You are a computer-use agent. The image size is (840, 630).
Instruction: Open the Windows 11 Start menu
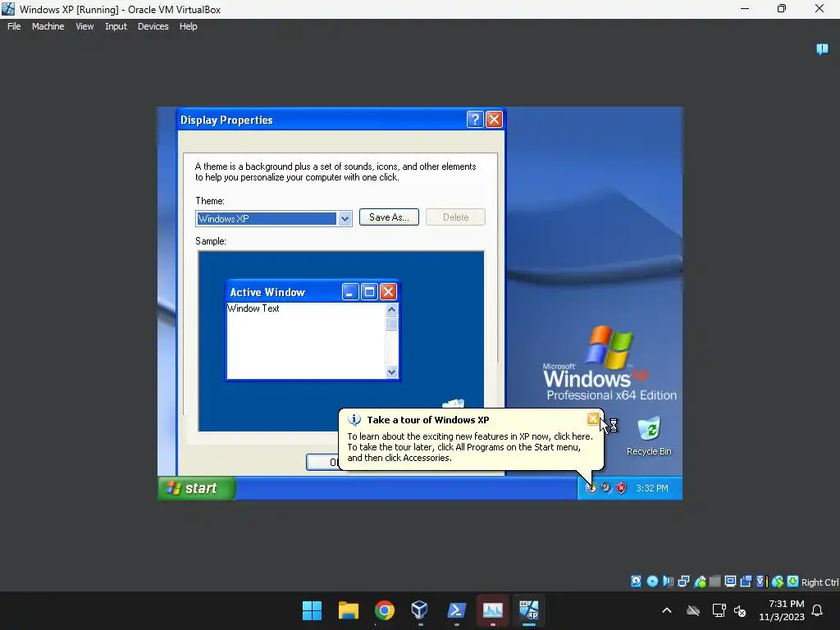[x=312, y=610]
